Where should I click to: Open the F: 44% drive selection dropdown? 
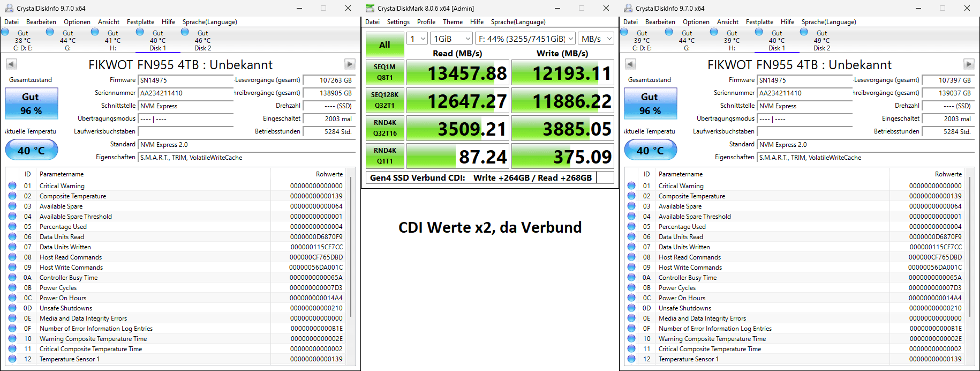(526, 39)
